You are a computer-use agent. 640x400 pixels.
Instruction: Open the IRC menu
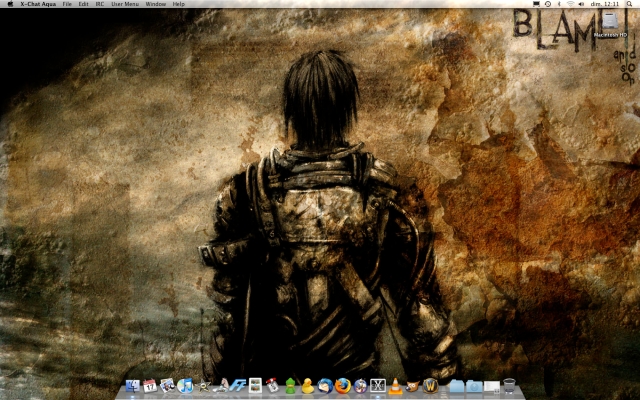click(x=100, y=4)
